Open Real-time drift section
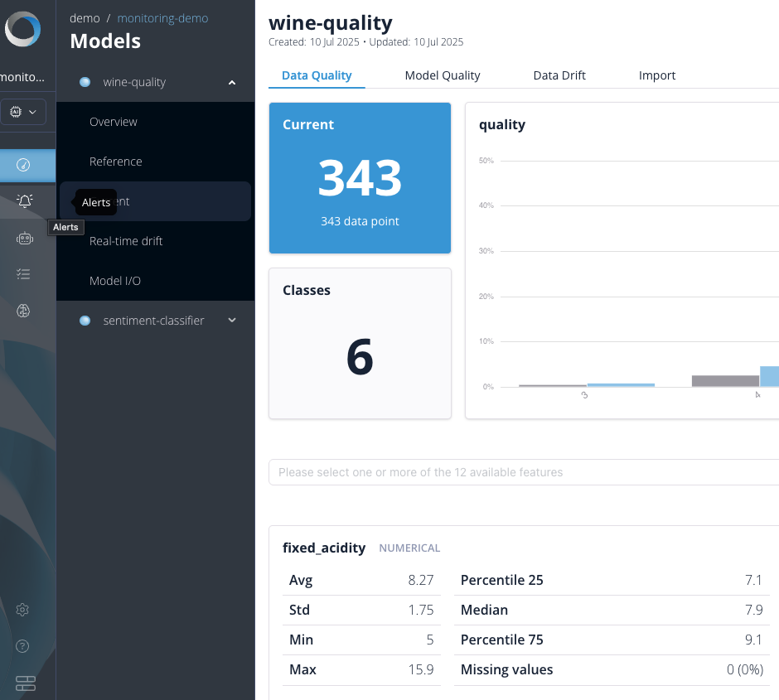 tap(126, 241)
